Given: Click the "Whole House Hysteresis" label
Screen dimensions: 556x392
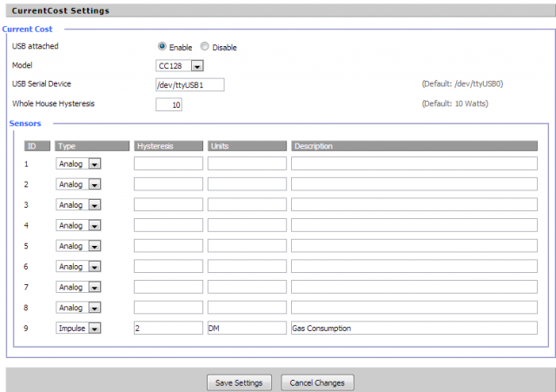Looking at the screenshot, I should pyautogui.click(x=53, y=103).
